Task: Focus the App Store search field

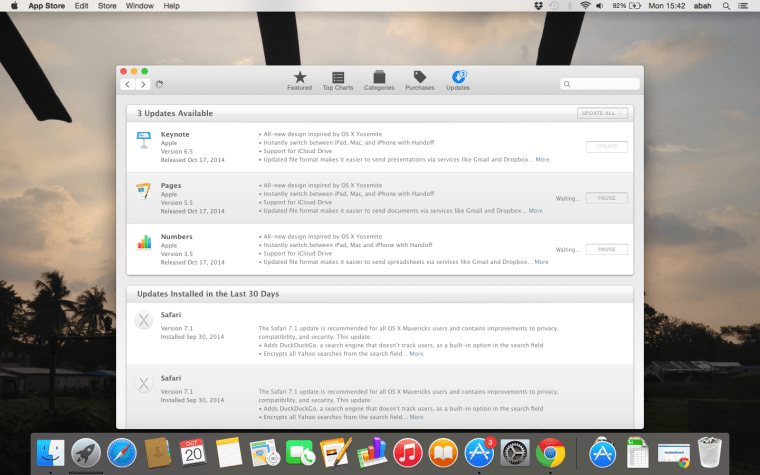Action: click(600, 84)
